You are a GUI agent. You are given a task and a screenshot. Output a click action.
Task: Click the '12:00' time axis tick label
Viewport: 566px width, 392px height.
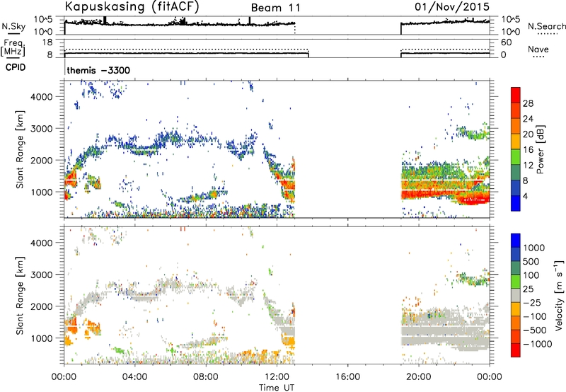pos(277,377)
